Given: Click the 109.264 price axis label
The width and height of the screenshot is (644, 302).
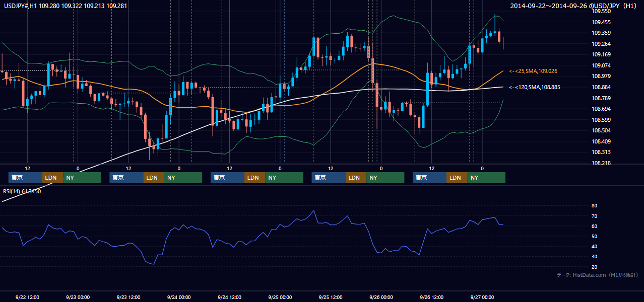Looking at the screenshot, I should [x=601, y=44].
